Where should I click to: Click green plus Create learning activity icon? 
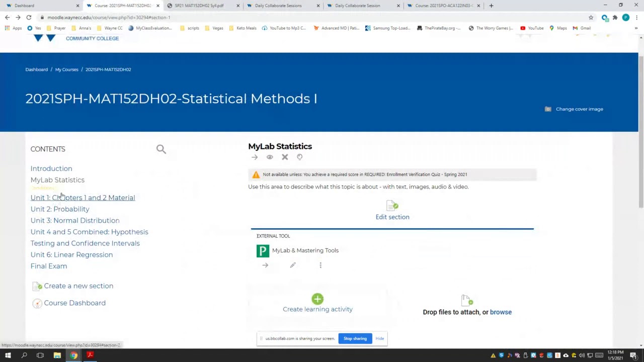point(317,299)
